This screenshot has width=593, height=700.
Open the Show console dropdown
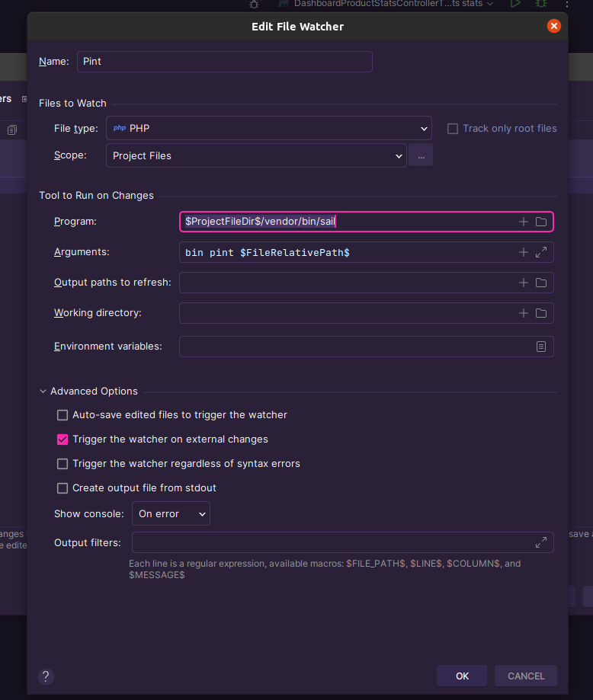pyautogui.click(x=171, y=514)
